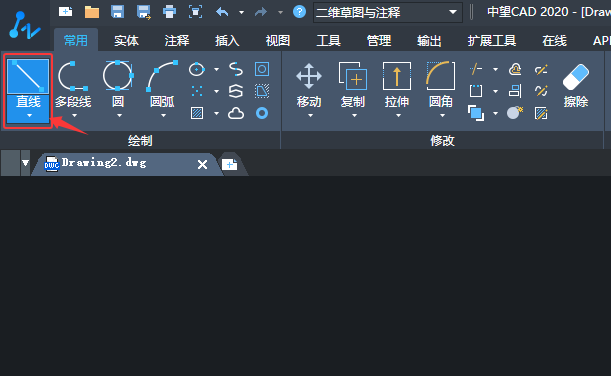Switch to the 常用 ribbon tab
The height and width of the screenshot is (376, 611).
[76, 40]
